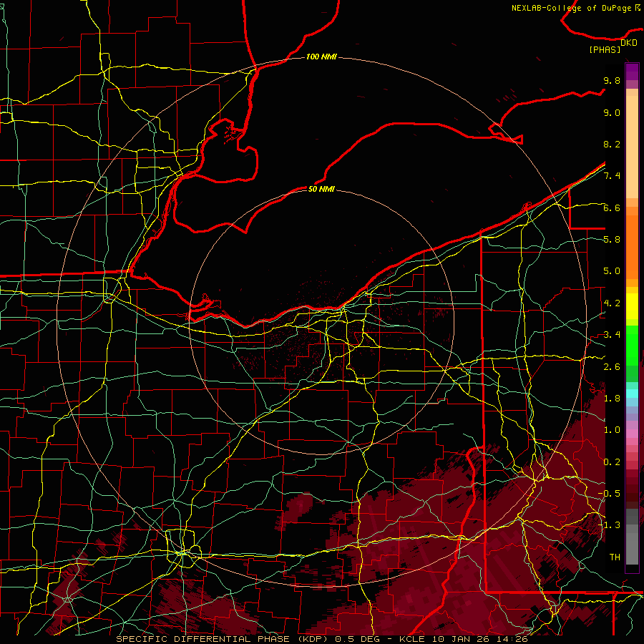Select the 0.2 scale value

pyautogui.click(x=612, y=462)
